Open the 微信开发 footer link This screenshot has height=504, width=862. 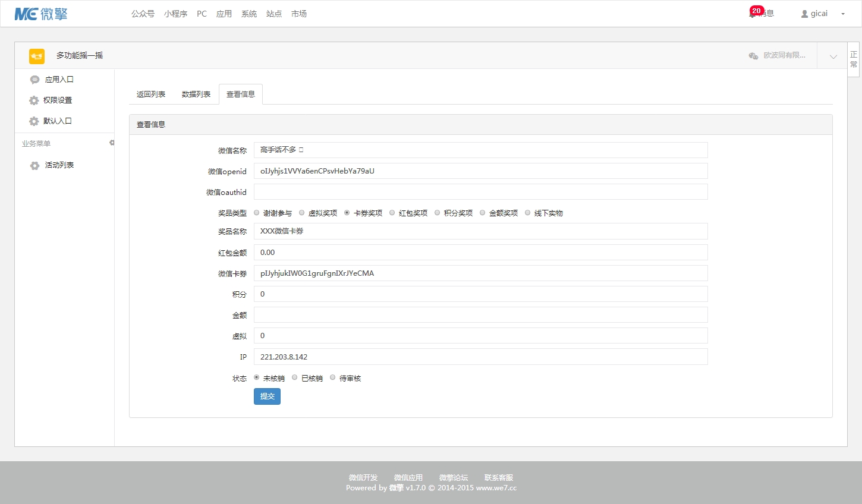point(363,478)
